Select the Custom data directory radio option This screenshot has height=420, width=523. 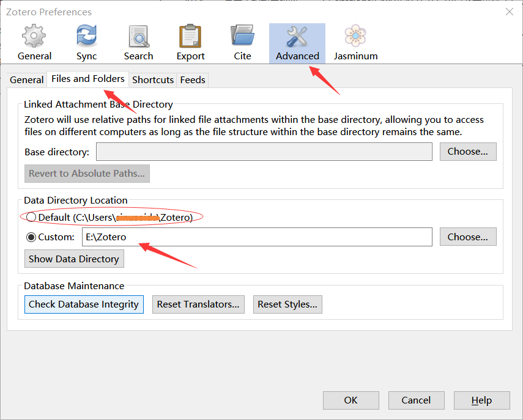(31, 237)
